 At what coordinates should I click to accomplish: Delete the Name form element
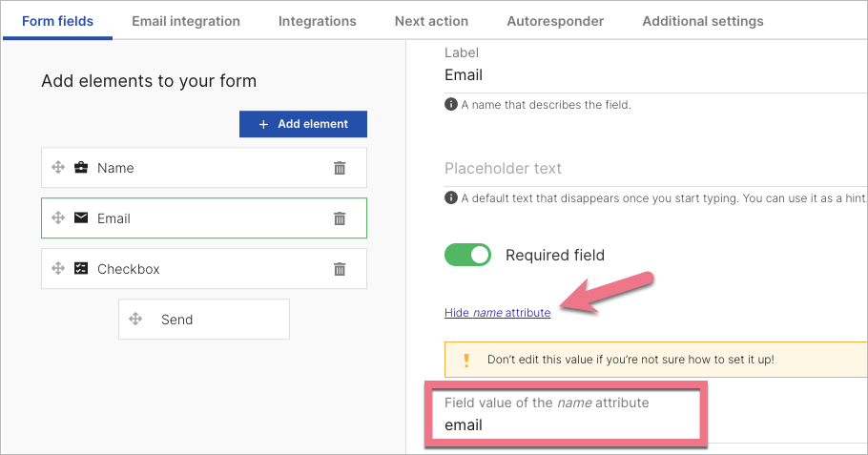(340, 168)
